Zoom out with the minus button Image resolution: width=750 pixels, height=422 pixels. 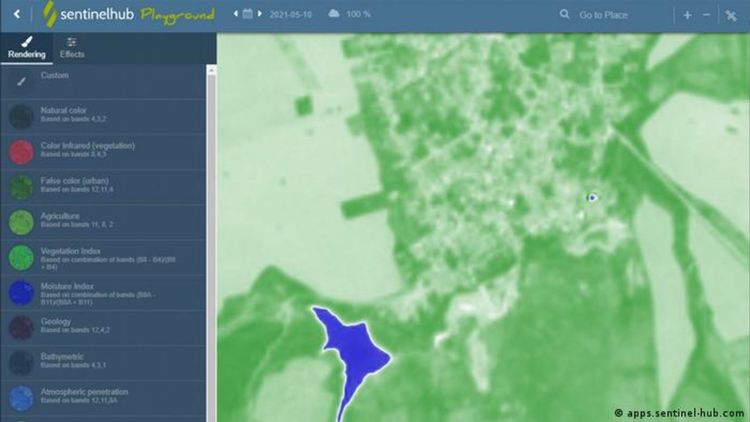point(706,15)
